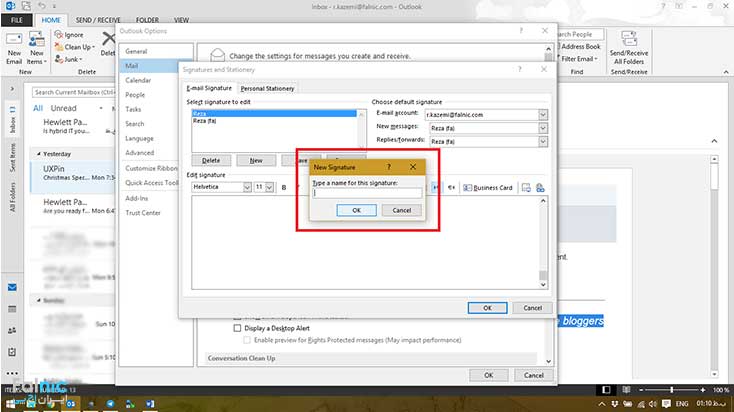Open Calendar view in navigation bar
The width and height of the screenshot is (734, 412).
coord(12,310)
